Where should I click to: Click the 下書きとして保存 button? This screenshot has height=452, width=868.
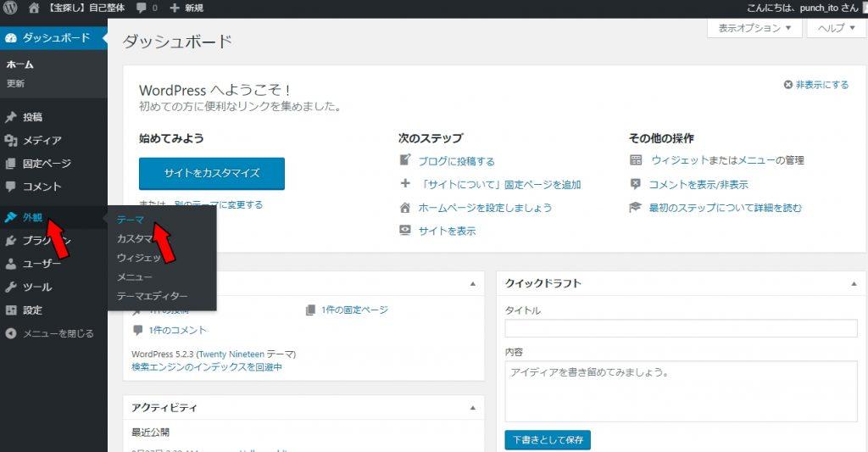(548, 440)
